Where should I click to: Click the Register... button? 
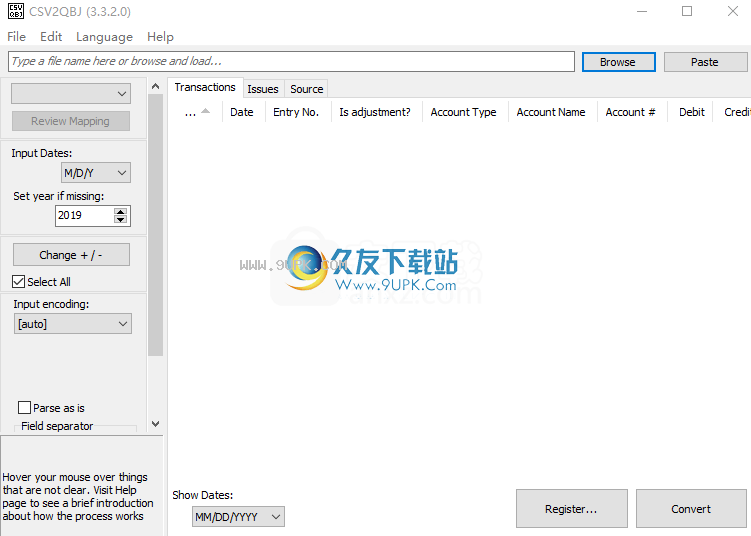(572, 509)
